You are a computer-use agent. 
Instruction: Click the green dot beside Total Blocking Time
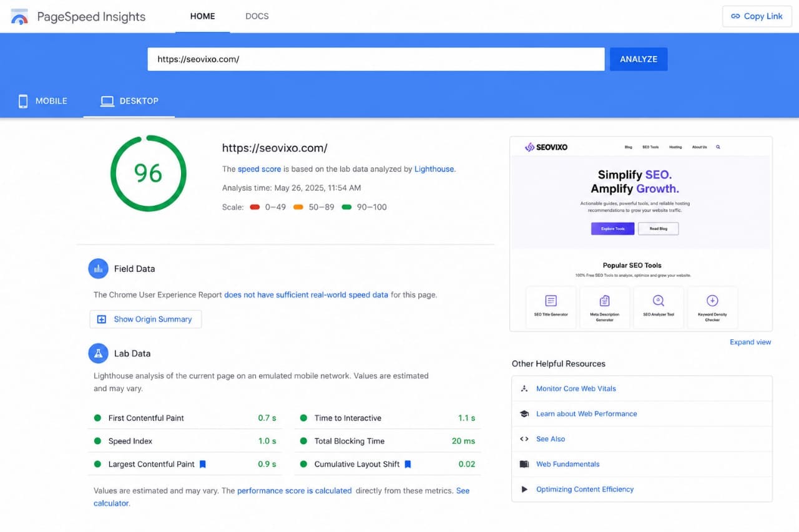pos(303,441)
